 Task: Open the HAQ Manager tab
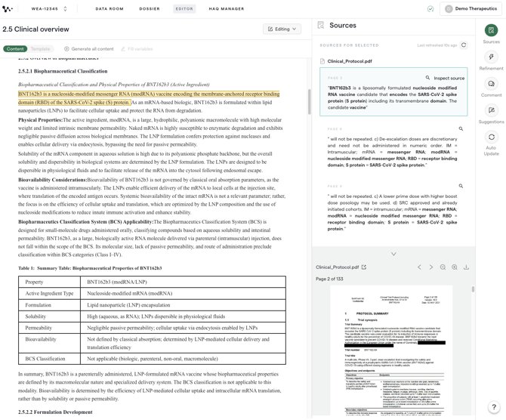point(227,9)
